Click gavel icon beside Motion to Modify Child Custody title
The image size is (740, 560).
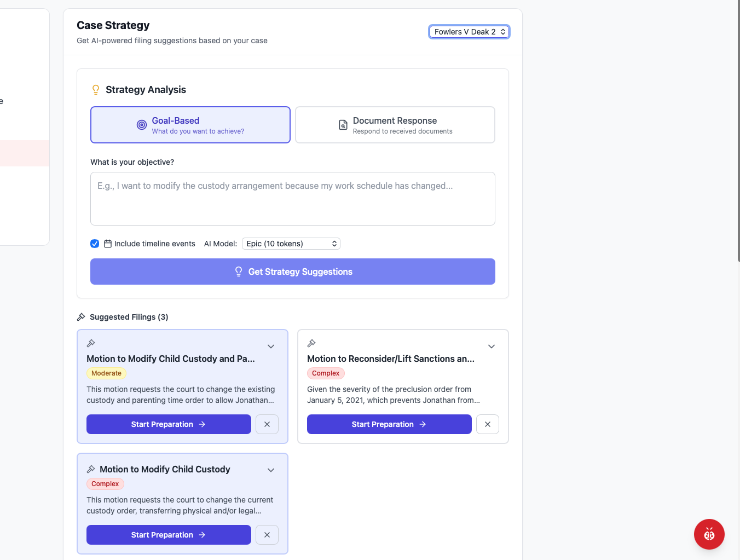[91, 469]
